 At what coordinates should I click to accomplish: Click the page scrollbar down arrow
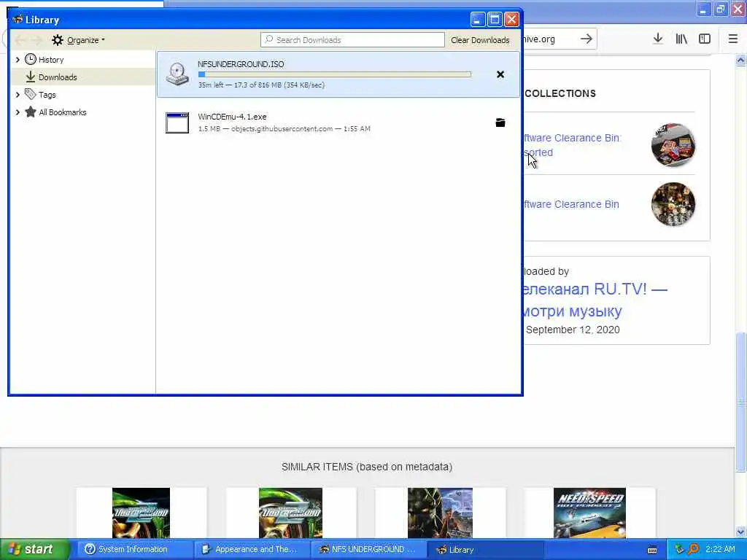pos(741,532)
